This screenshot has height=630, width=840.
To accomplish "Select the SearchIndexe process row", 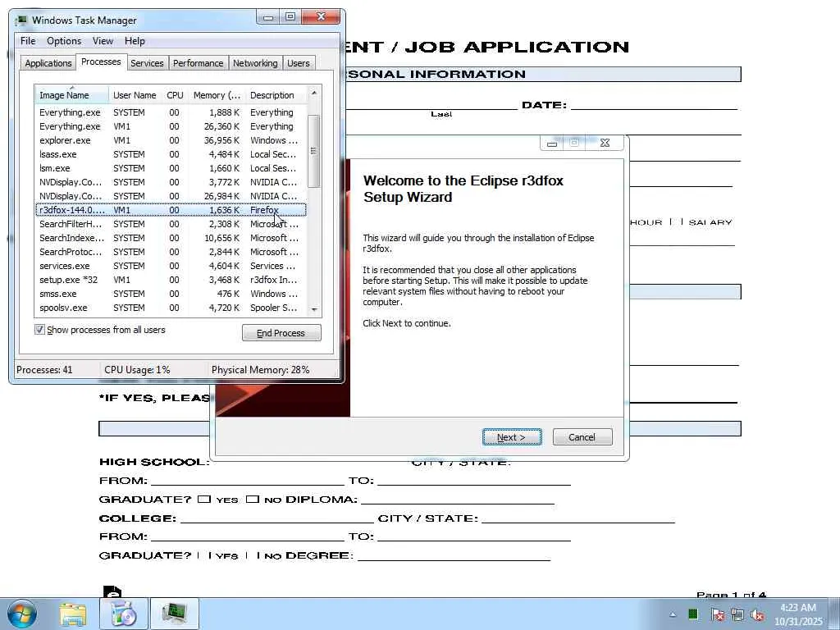I will coord(171,238).
